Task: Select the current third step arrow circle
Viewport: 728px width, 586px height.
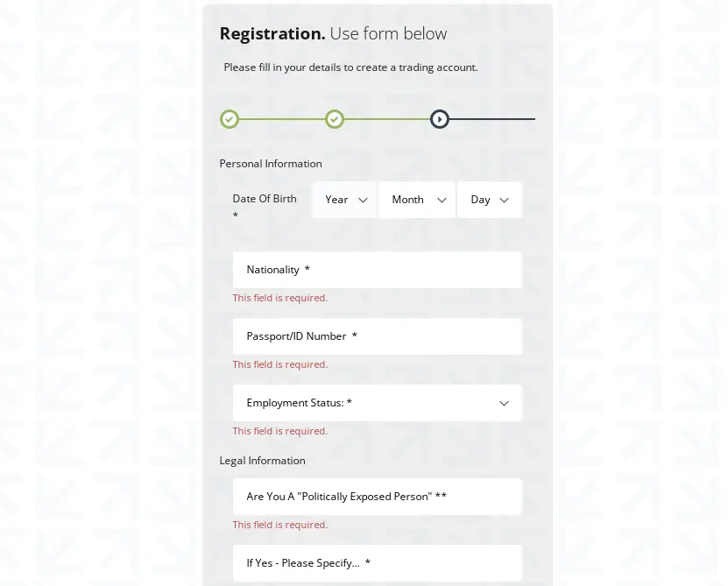Action: pyautogui.click(x=439, y=119)
